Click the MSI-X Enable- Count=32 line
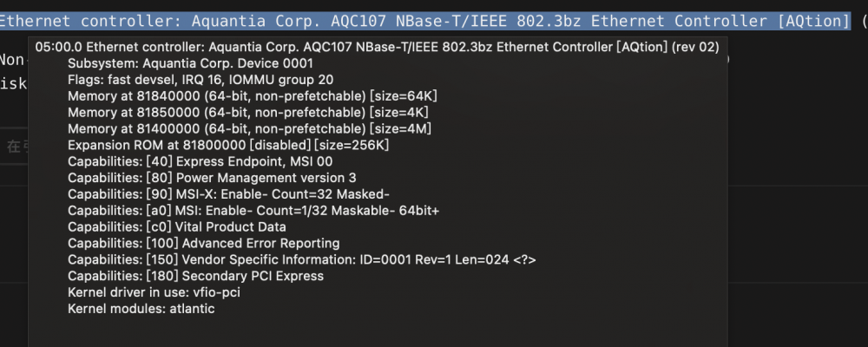The height and width of the screenshot is (347, 868). point(228,195)
